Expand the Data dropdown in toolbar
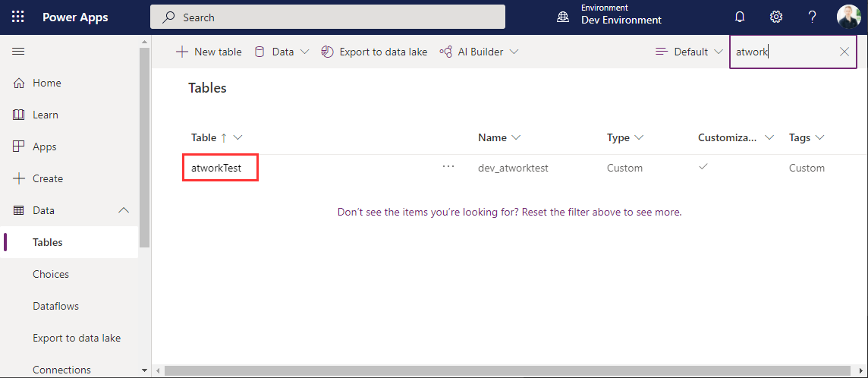This screenshot has height=378, width=868. pos(281,52)
